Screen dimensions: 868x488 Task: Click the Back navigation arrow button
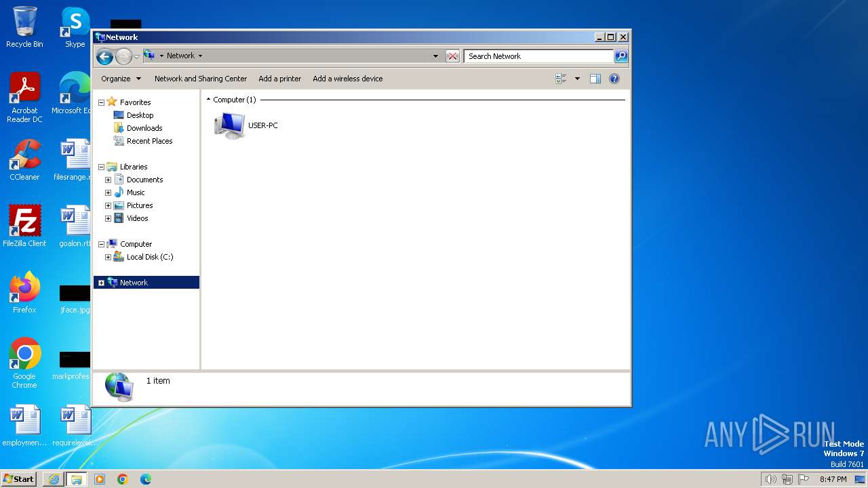(104, 56)
